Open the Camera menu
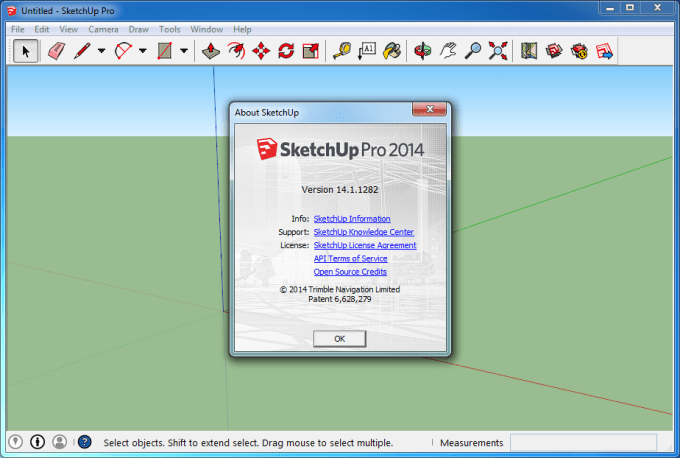680x458 pixels. 103,29
